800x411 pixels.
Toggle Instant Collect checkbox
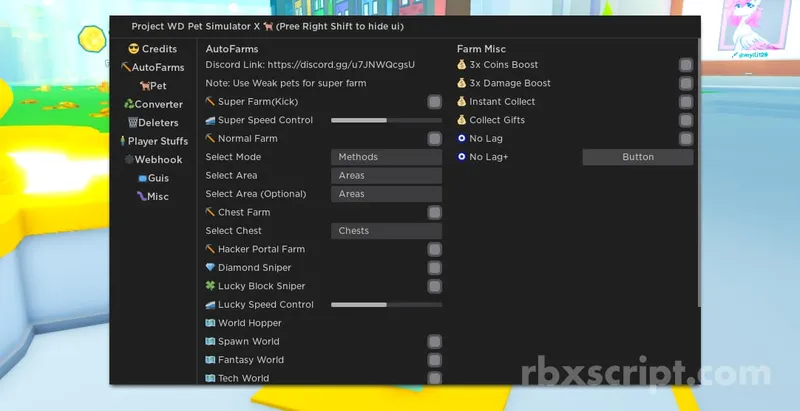click(x=686, y=102)
